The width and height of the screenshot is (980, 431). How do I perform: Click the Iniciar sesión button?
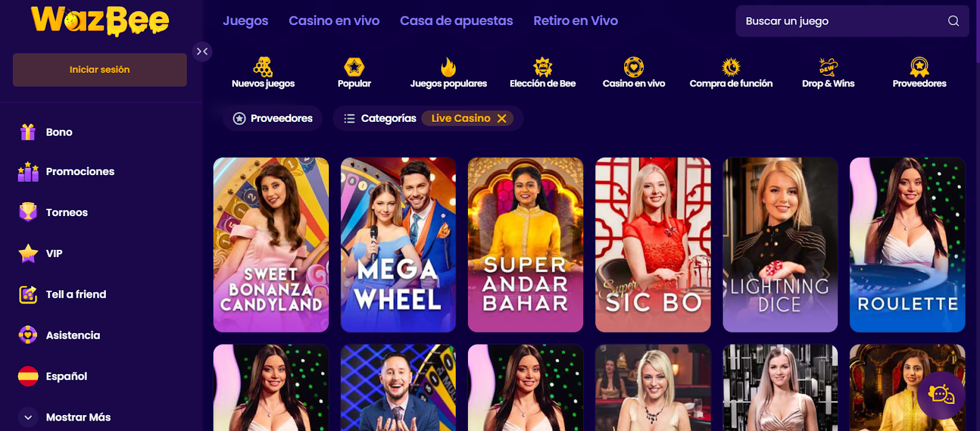pos(100,70)
